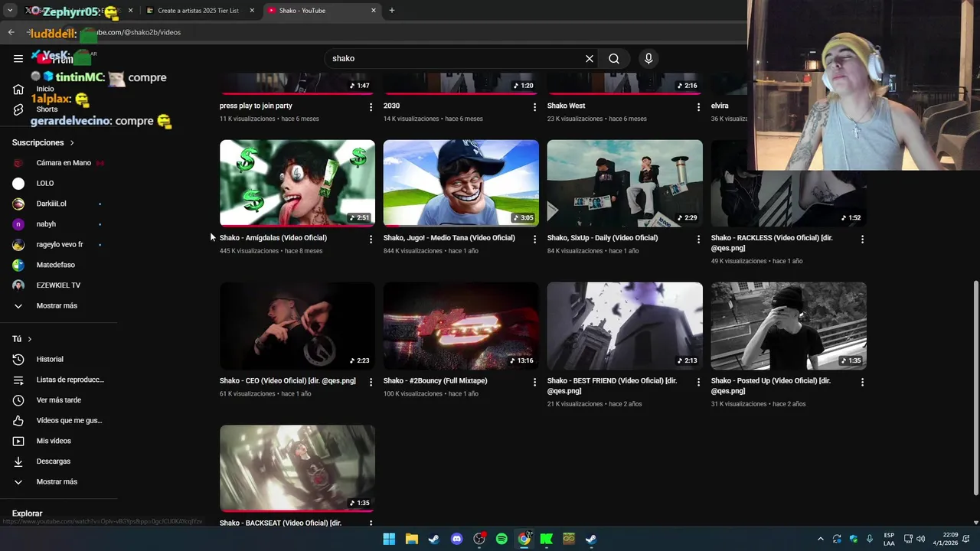Open the tab search dropdown arrow
Viewport: 980px width, 551px height.
10,11
